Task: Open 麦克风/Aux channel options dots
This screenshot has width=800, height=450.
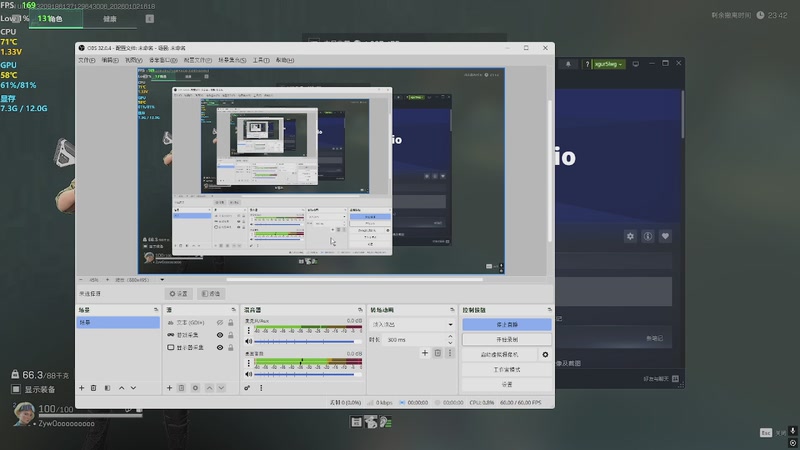Action: [x=248, y=331]
